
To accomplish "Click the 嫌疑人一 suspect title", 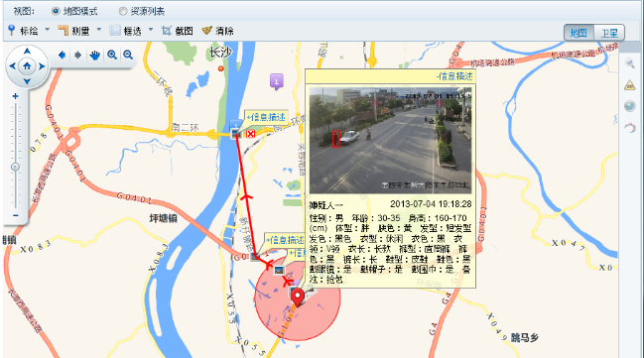I will pyautogui.click(x=326, y=205).
